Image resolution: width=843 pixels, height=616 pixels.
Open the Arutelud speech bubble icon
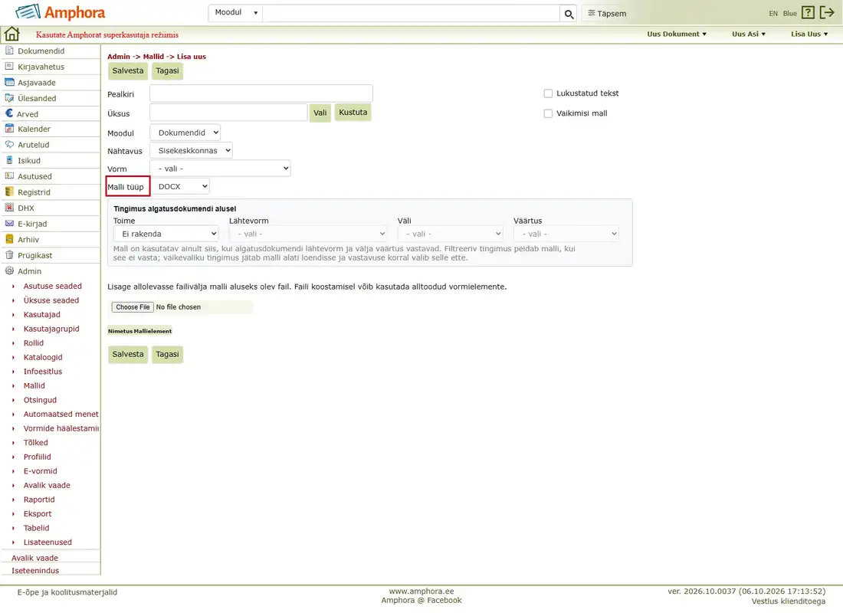(9, 144)
